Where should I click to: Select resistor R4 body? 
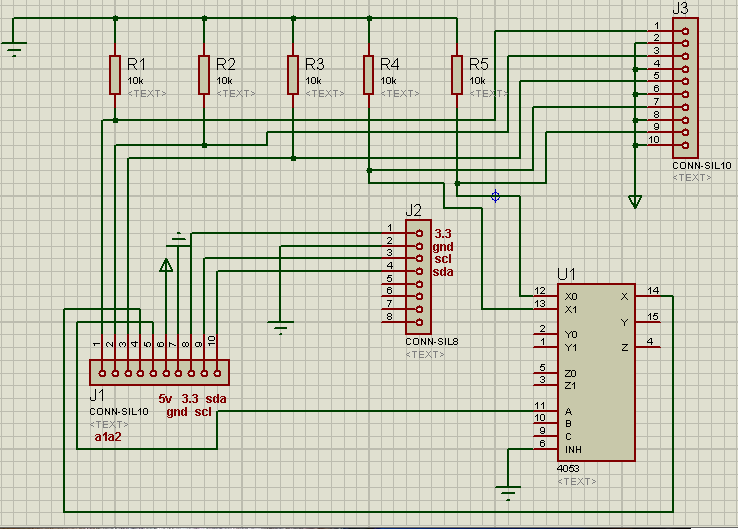pyautogui.click(x=368, y=74)
